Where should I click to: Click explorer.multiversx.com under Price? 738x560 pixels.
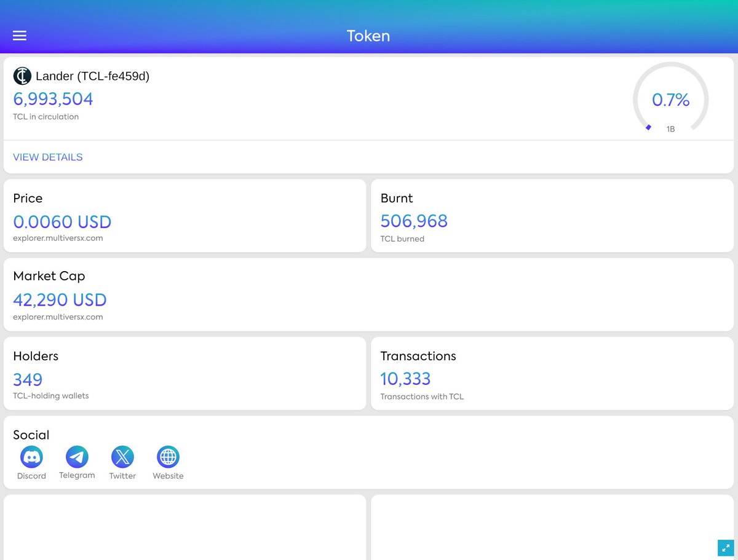click(58, 239)
